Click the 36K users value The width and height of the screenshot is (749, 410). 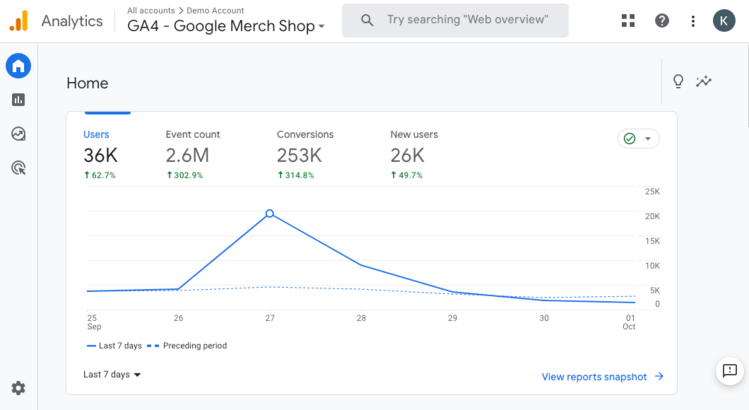pyautogui.click(x=100, y=155)
